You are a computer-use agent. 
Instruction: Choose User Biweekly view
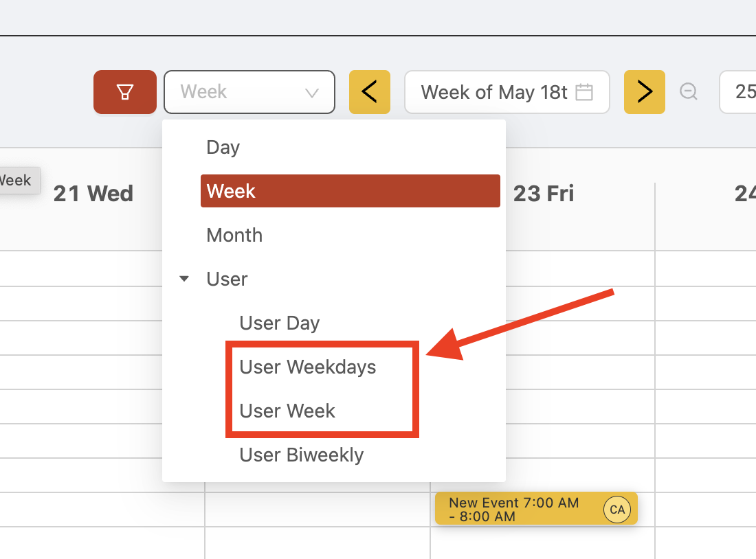[301, 455]
